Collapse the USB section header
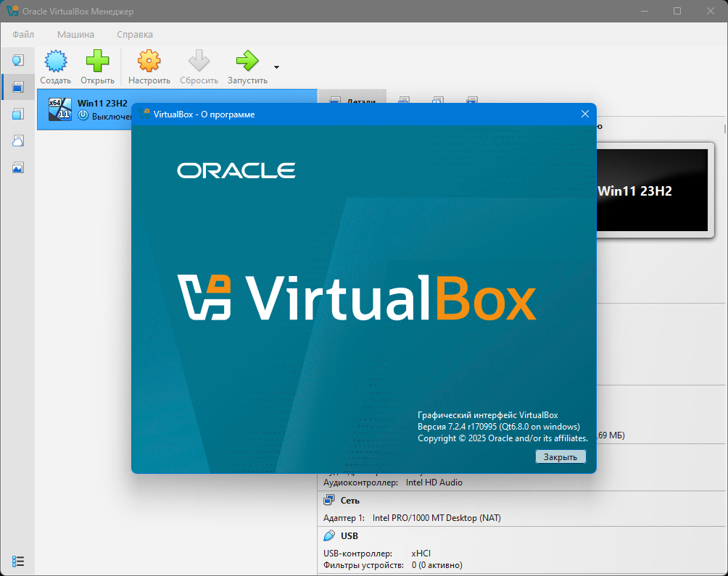This screenshot has width=728, height=576. click(x=350, y=535)
